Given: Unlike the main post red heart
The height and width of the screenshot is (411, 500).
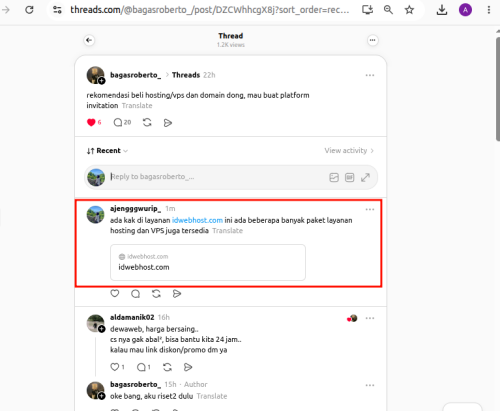Looking at the screenshot, I should 91,123.
